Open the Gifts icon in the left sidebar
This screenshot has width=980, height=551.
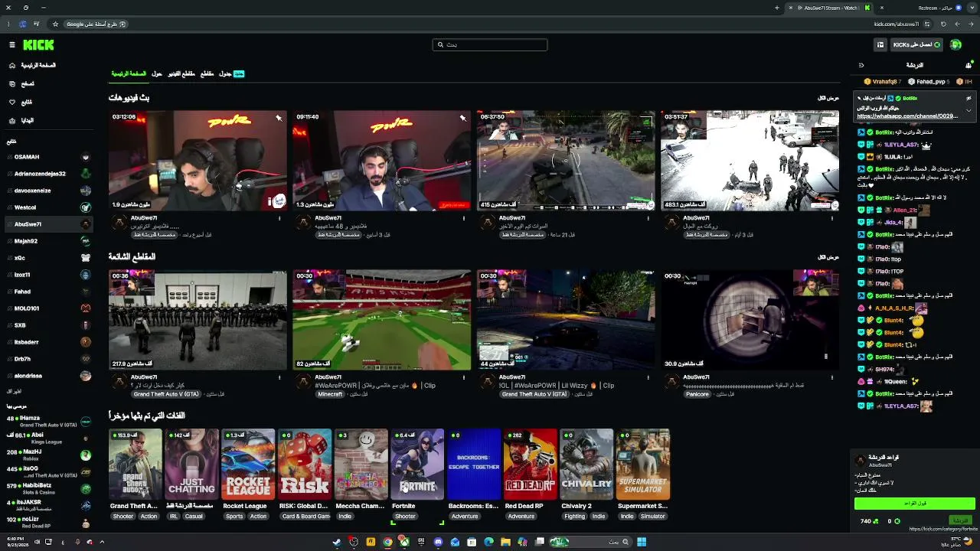point(11,120)
